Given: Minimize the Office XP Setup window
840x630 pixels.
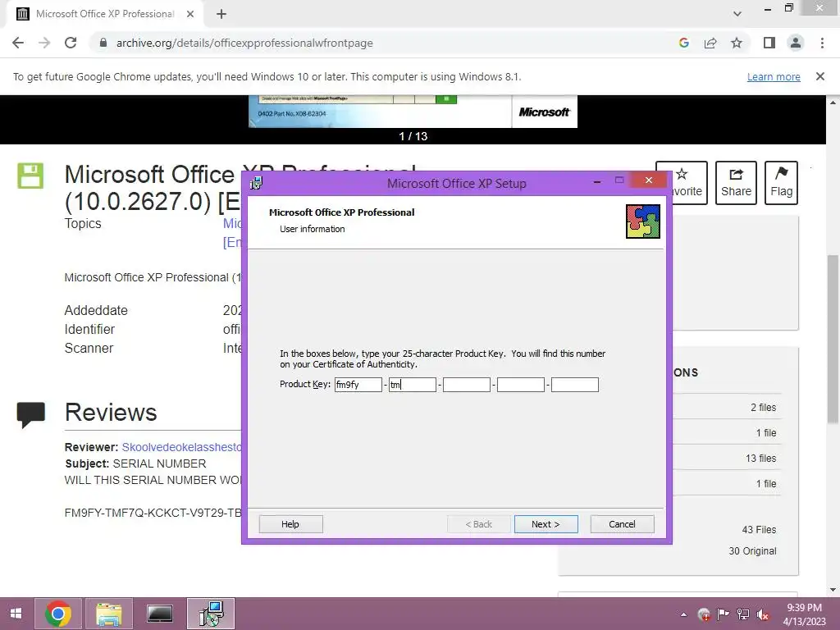Looking at the screenshot, I should click(x=597, y=181).
